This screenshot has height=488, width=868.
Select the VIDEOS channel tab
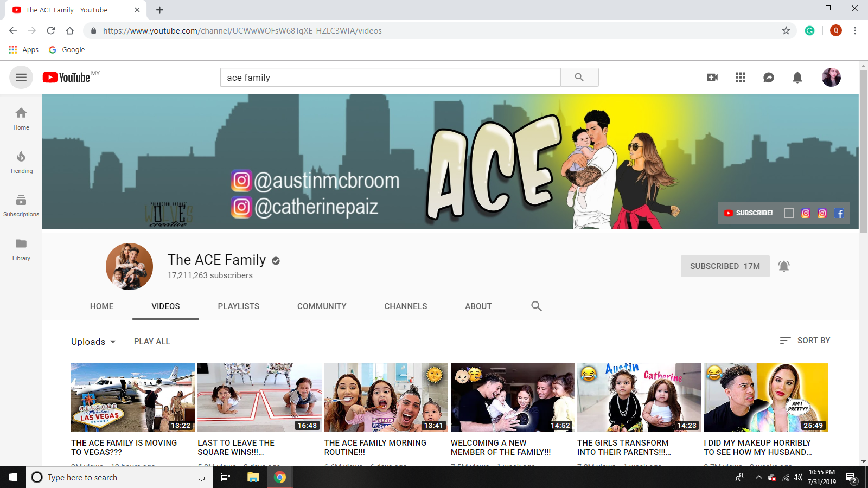pyautogui.click(x=165, y=306)
